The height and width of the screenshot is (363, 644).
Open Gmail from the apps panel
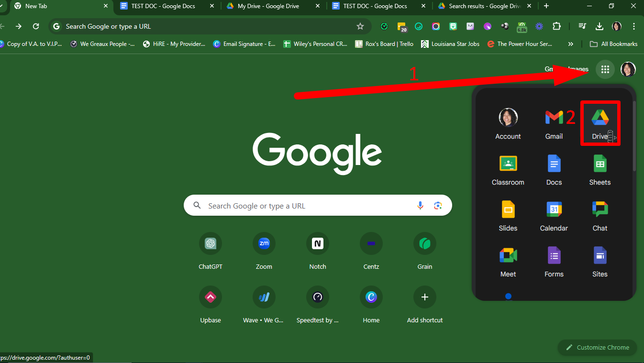coord(554,123)
